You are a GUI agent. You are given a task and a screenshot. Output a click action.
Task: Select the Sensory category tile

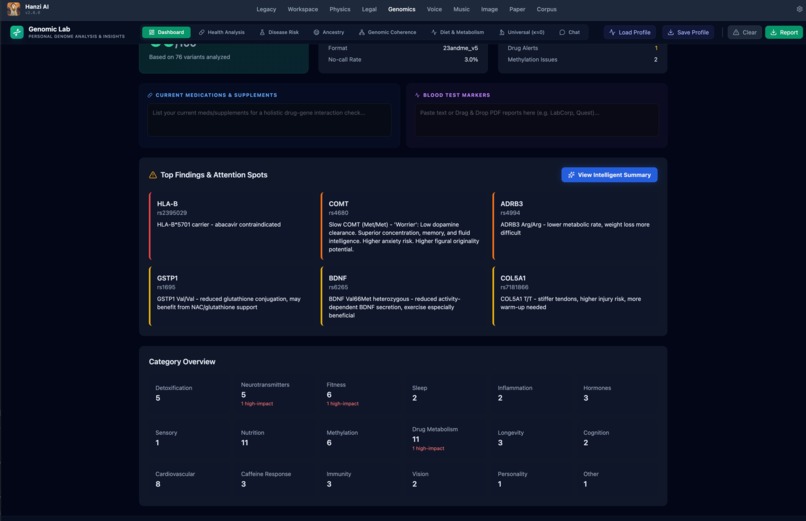tap(189, 438)
